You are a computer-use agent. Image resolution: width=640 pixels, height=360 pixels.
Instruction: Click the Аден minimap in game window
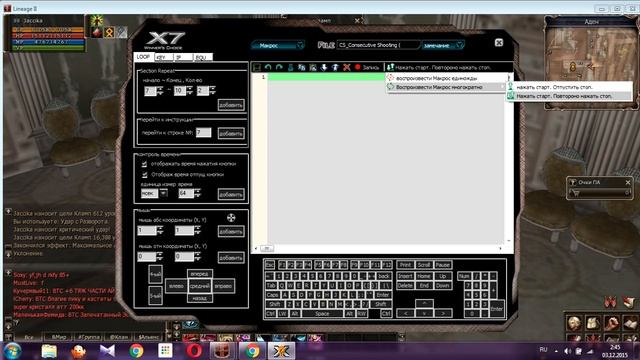point(591,67)
